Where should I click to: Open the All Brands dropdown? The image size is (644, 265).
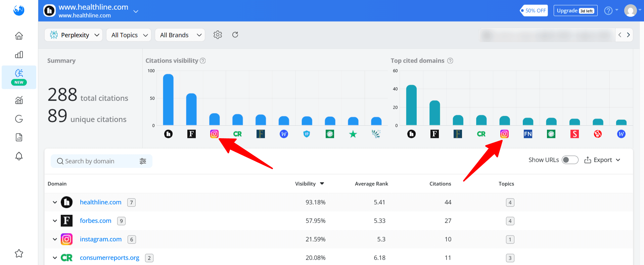pyautogui.click(x=180, y=35)
